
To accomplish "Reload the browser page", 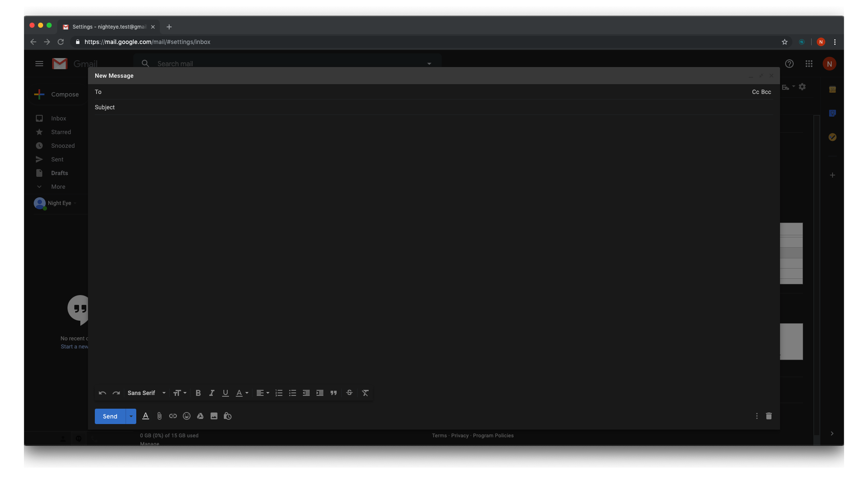I will 61,42.
